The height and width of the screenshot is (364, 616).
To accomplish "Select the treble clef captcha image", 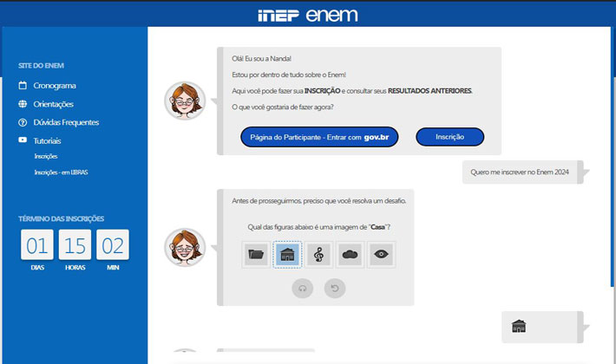I will pos(318,255).
